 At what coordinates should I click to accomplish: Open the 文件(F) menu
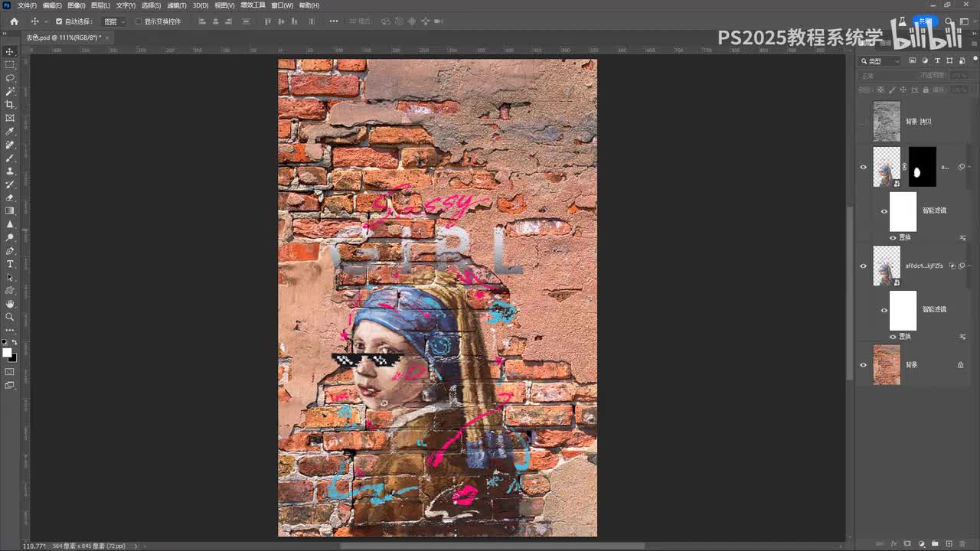27,5
